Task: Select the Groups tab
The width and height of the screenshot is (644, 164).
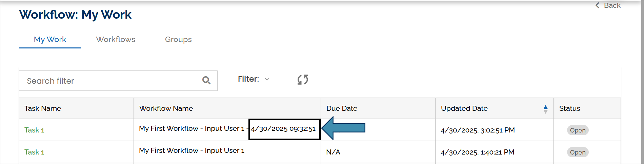Action: click(178, 40)
